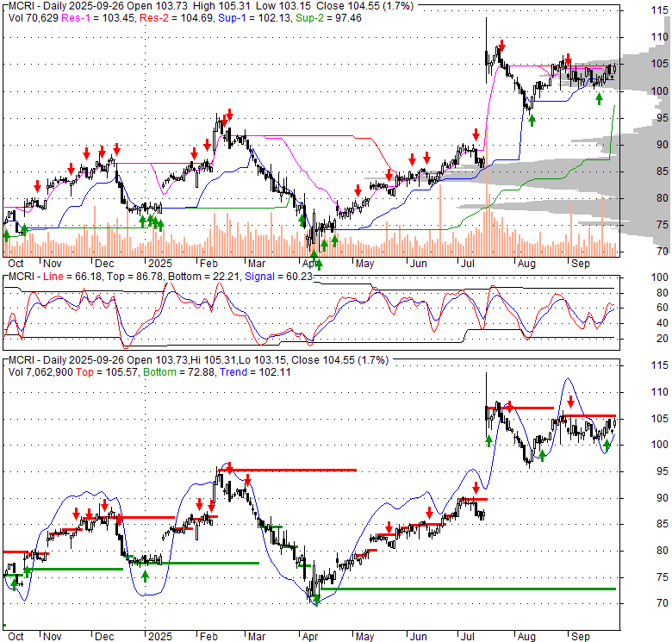Click the '85' price label on the bottom chart axis
The image size is (672, 642).
point(663,524)
